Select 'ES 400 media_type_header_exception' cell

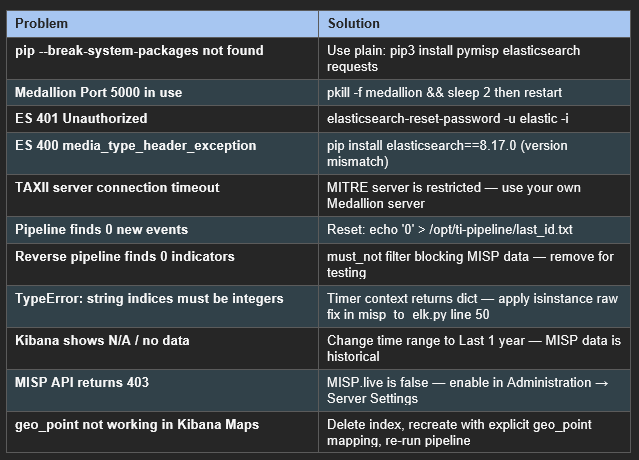click(162, 154)
